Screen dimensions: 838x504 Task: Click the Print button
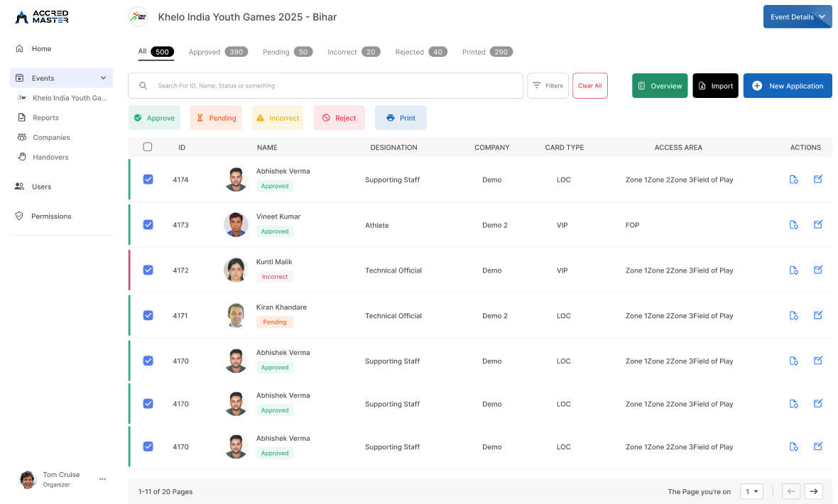(401, 118)
